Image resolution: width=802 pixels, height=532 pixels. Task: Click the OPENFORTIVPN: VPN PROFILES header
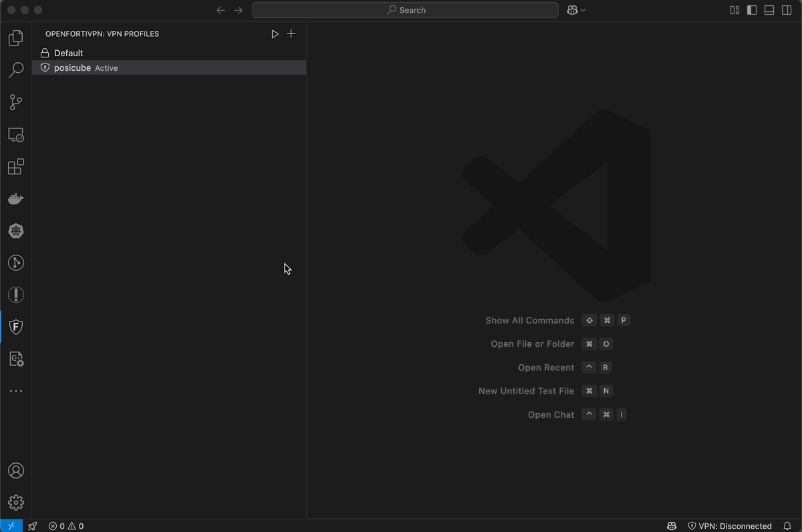tap(102, 34)
